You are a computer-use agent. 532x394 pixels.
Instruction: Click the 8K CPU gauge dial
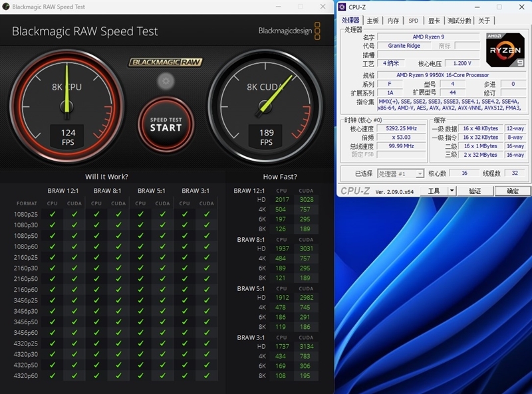click(x=67, y=107)
